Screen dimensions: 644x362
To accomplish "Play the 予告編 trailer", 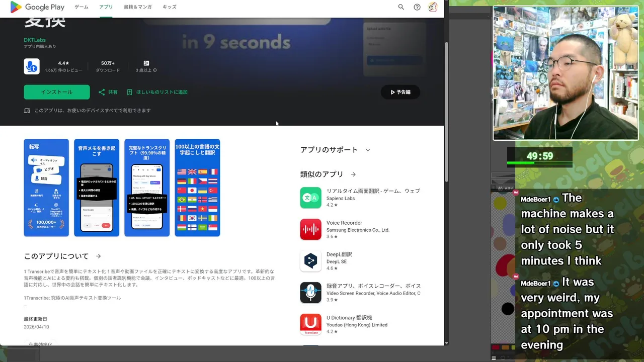I will click(400, 92).
